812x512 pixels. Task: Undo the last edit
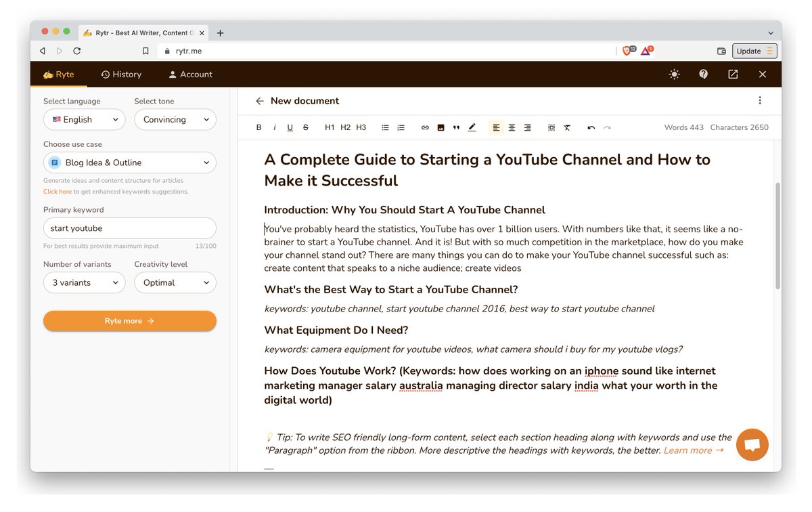coord(591,127)
